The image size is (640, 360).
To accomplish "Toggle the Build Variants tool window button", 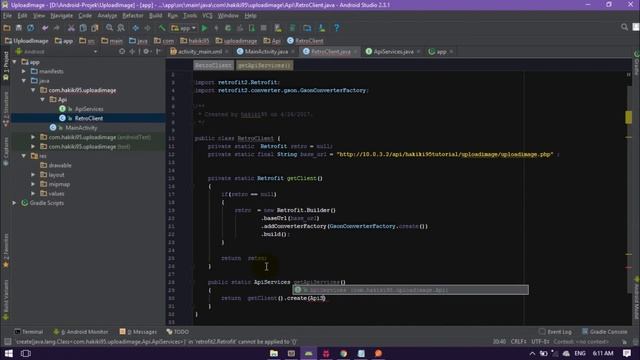I will coord(6,300).
